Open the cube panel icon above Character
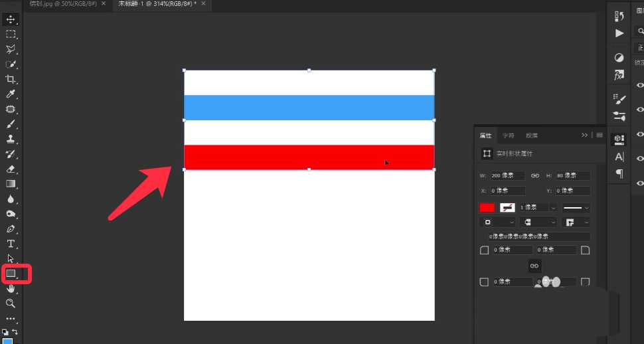The height and width of the screenshot is (344, 644). point(619,139)
